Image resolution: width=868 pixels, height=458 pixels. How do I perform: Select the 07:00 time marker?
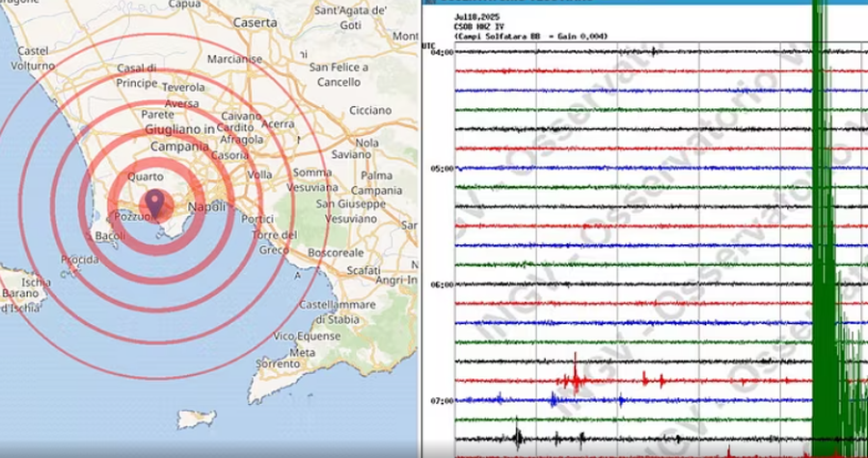441,400
